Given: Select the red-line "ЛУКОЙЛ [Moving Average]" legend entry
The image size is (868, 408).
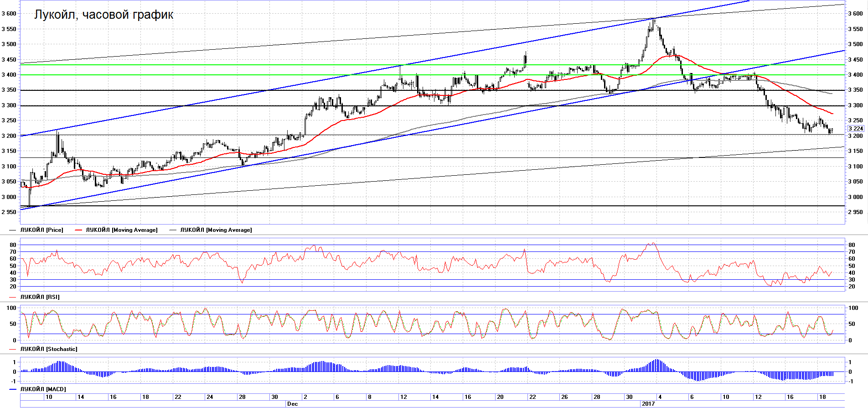Looking at the screenshot, I should pyautogui.click(x=122, y=230).
